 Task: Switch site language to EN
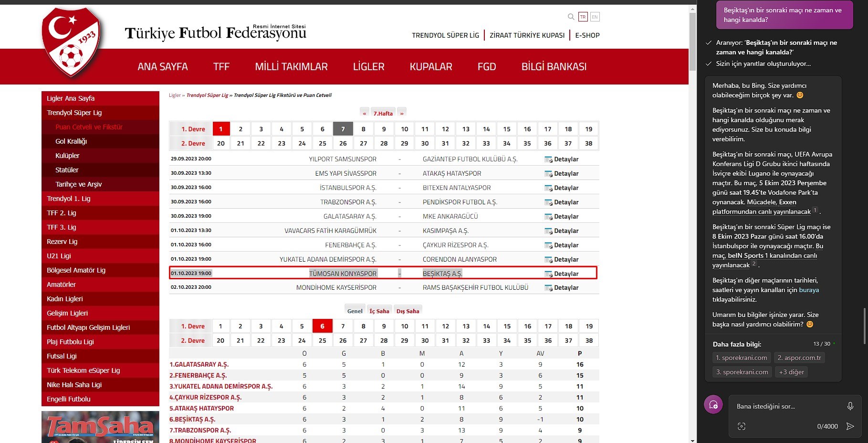[595, 17]
